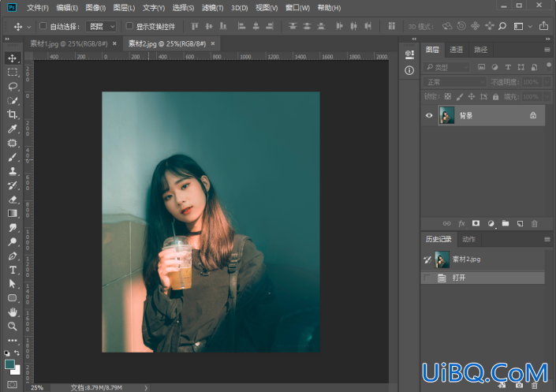Open the extra tools ellipsis button
This screenshot has height=392, width=556.
tap(13, 340)
